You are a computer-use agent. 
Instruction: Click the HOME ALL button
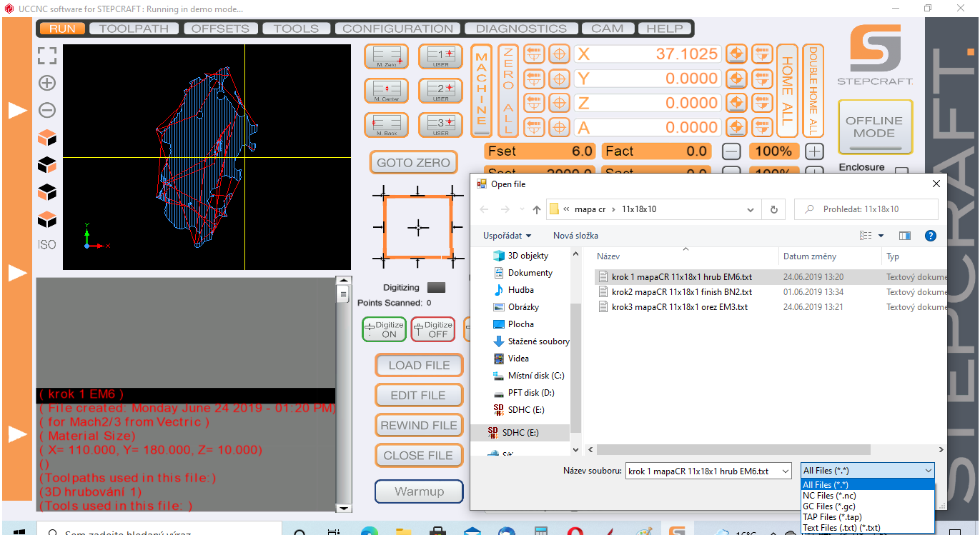[x=787, y=90]
